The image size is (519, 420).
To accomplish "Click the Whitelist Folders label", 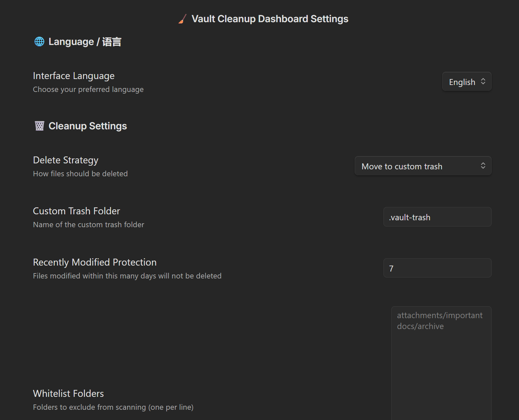I will point(68,394).
